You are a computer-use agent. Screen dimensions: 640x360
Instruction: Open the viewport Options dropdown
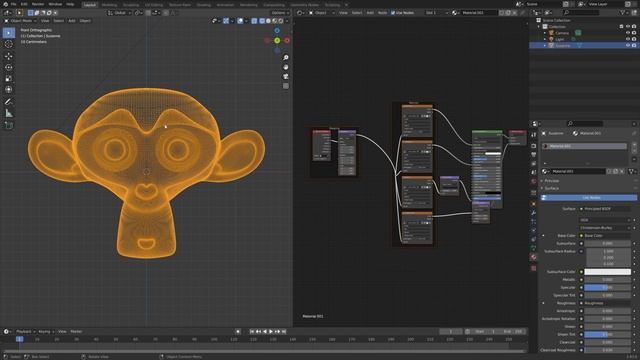[280, 13]
